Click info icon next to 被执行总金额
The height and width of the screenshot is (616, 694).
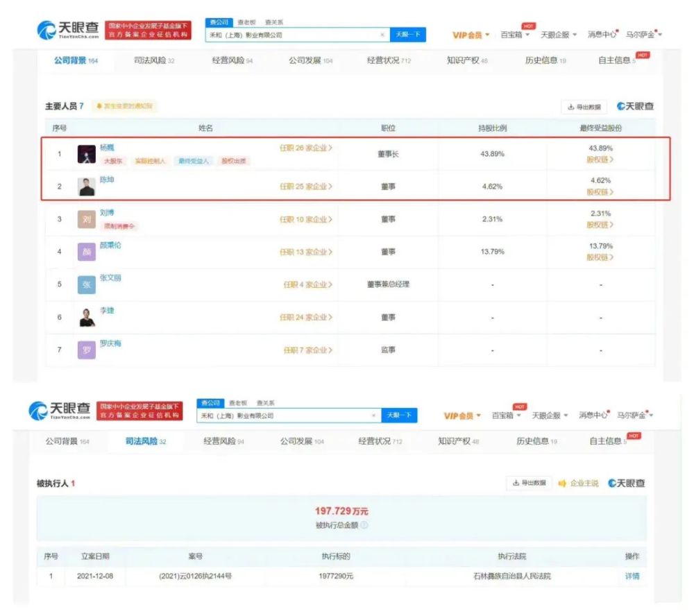click(x=364, y=525)
